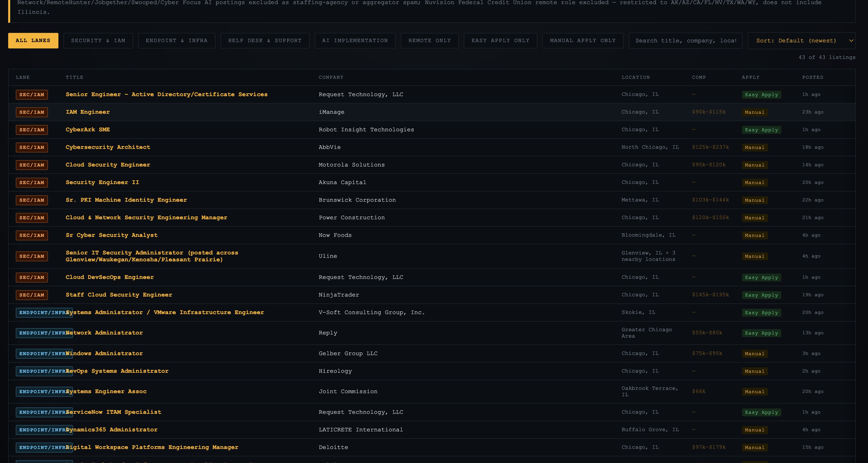Click the SEC/IAM tag in the AbbVie row

click(32, 147)
